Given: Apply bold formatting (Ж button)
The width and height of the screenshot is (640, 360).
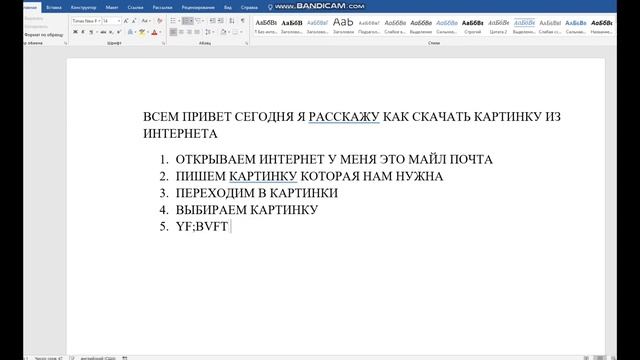Looking at the screenshot, I should [x=75, y=32].
